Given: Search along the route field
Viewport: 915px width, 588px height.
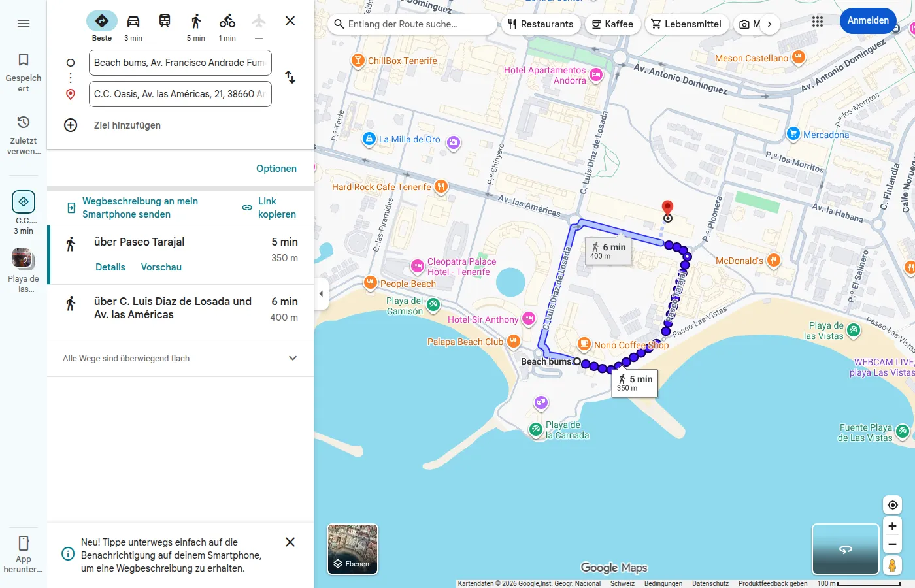Looking at the screenshot, I should (412, 24).
